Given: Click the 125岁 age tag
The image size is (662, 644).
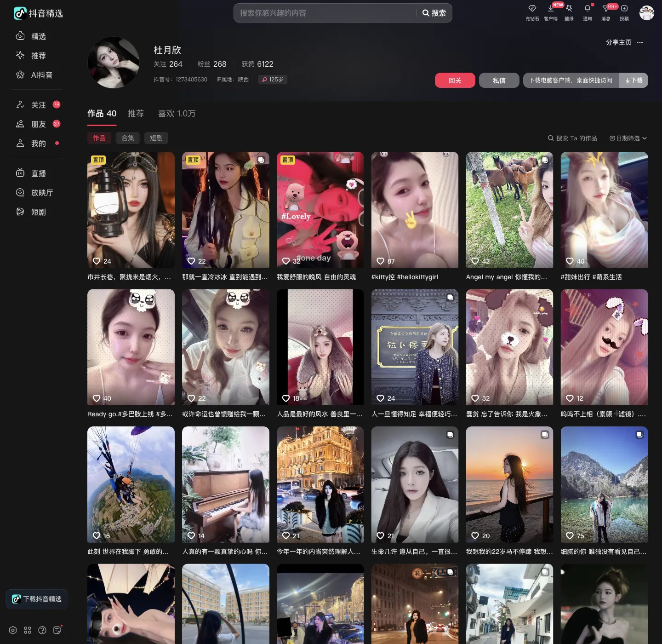Looking at the screenshot, I should pyautogui.click(x=273, y=80).
